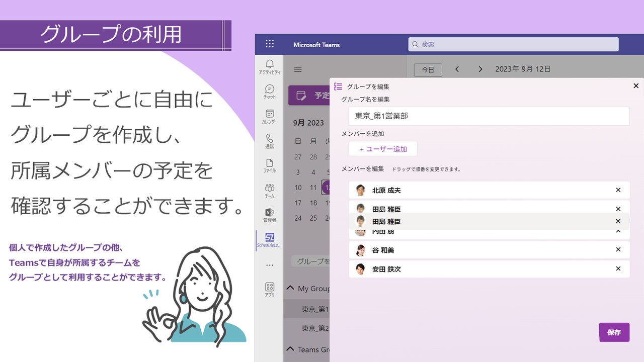
Task: Click 安田 鉄次 avatar
Action: pos(360,269)
